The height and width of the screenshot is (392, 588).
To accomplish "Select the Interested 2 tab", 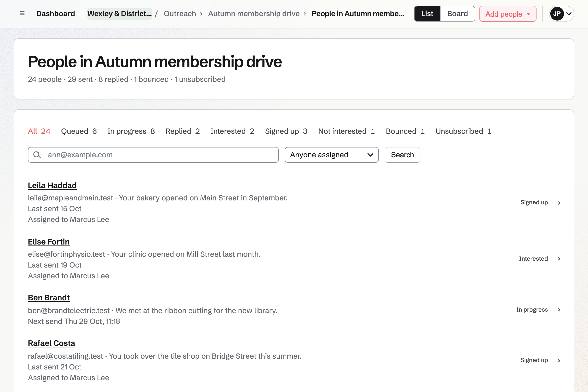I will [232, 131].
